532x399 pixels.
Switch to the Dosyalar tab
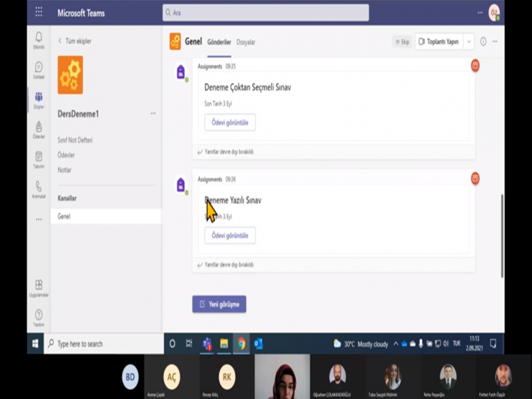246,42
